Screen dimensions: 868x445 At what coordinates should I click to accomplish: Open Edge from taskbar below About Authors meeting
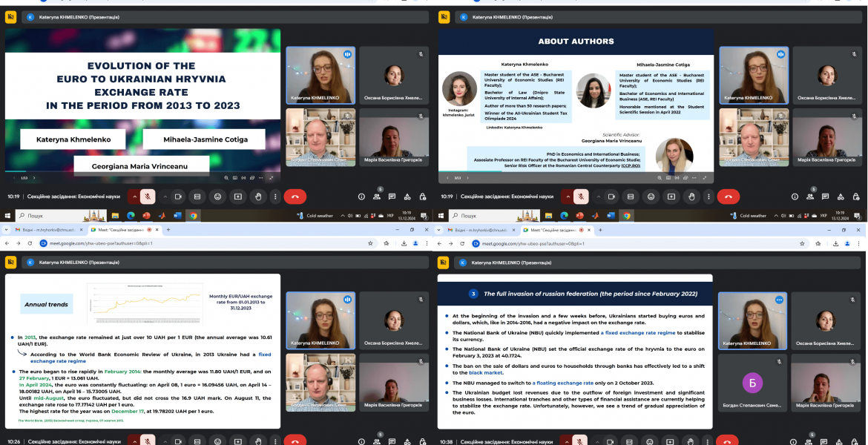point(564,215)
